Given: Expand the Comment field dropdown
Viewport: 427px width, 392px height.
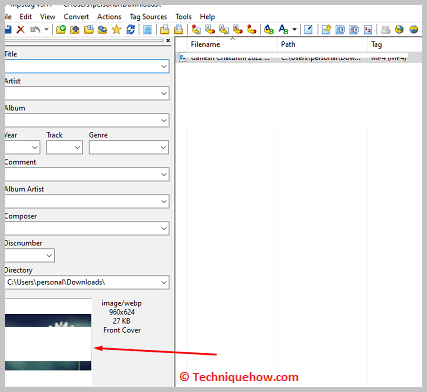Looking at the screenshot, I should [164, 174].
